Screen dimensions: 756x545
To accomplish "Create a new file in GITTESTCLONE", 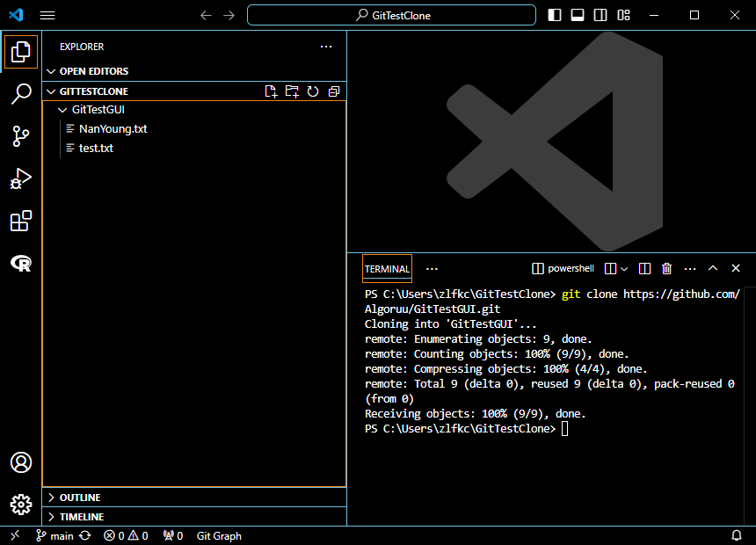I will click(x=271, y=91).
